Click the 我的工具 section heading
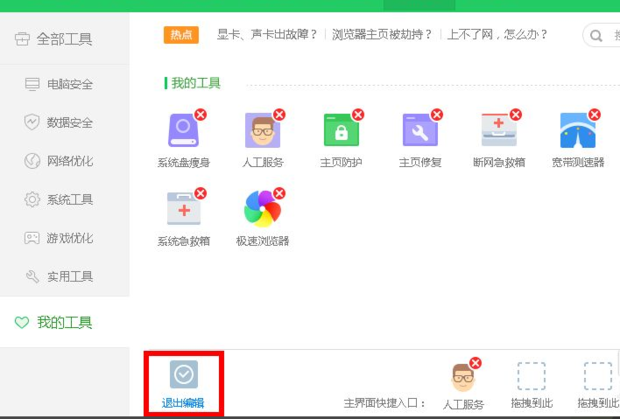The height and width of the screenshot is (419, 620). (x=196, y=83)
